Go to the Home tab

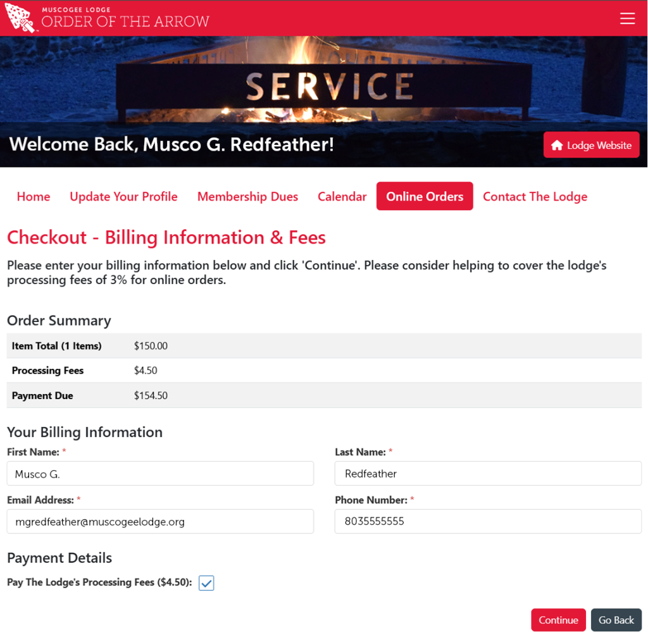click(34, 197)
